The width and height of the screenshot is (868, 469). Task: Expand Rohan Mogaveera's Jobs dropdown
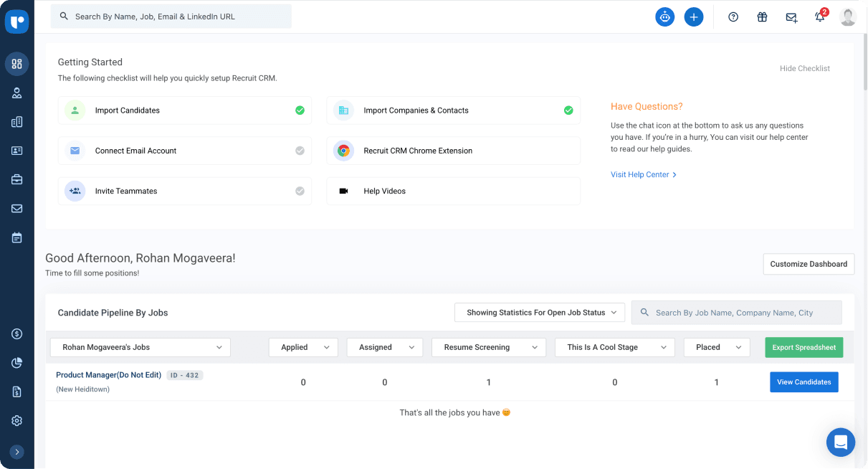140,347
